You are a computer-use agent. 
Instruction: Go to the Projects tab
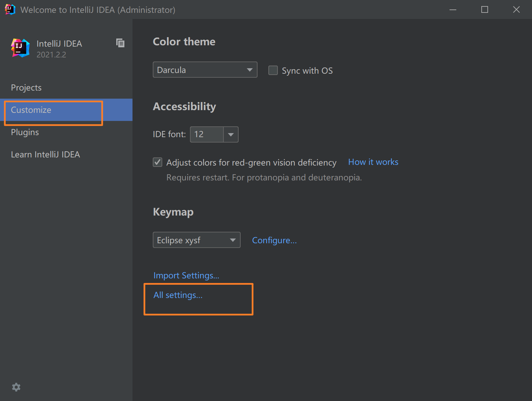[x=66, y=87]
